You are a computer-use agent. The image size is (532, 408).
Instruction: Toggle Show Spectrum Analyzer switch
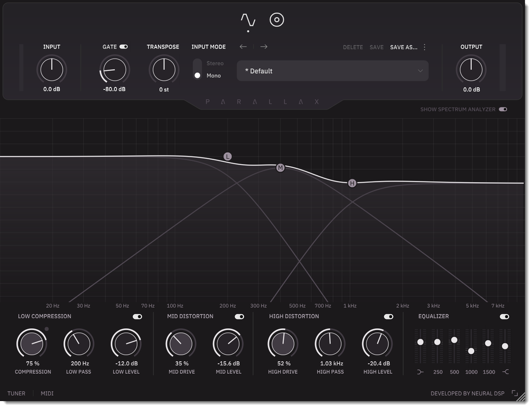coord(503,109)
